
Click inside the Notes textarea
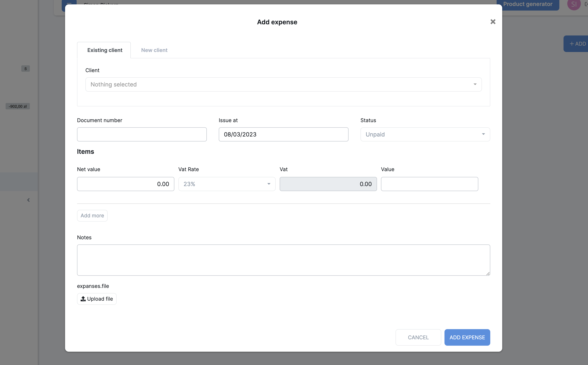point(283,260)
